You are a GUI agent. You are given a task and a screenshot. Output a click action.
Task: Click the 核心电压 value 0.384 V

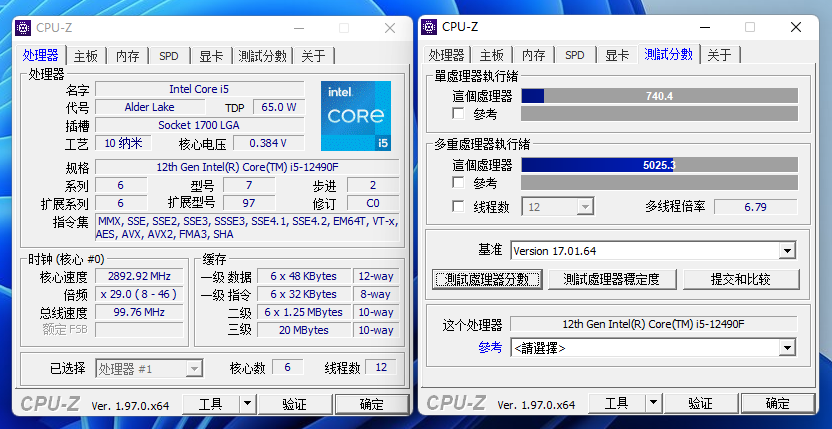point(268,143)
